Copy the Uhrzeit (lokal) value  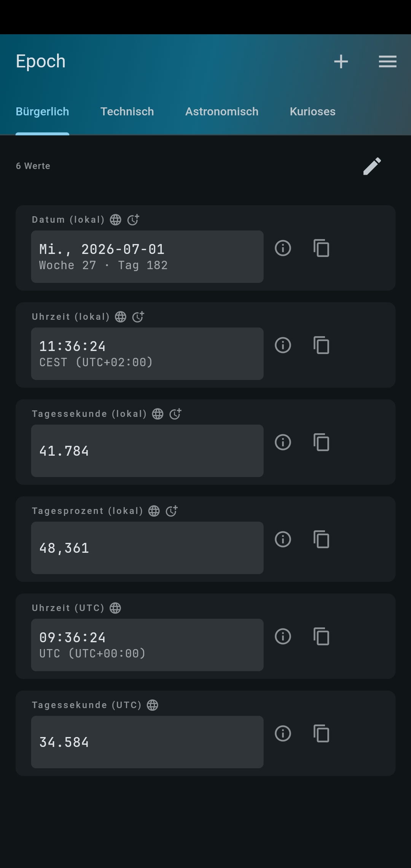tap(321, 345)
